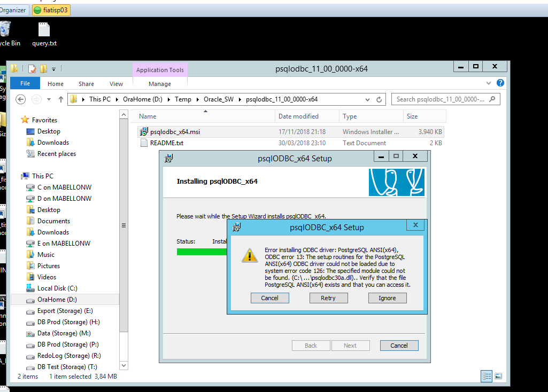This screenshot has height=392, width=548.
Task: Open the query.txt desktop file
Action: point(44,34)
